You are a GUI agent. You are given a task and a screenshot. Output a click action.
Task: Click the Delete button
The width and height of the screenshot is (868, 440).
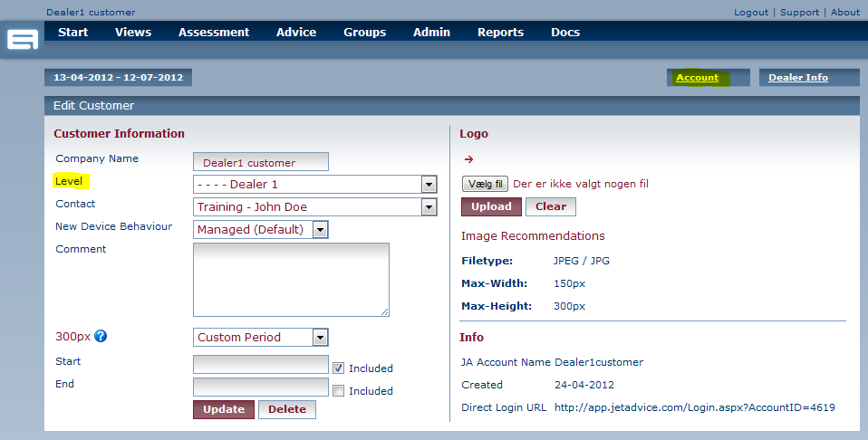point(286,409)
